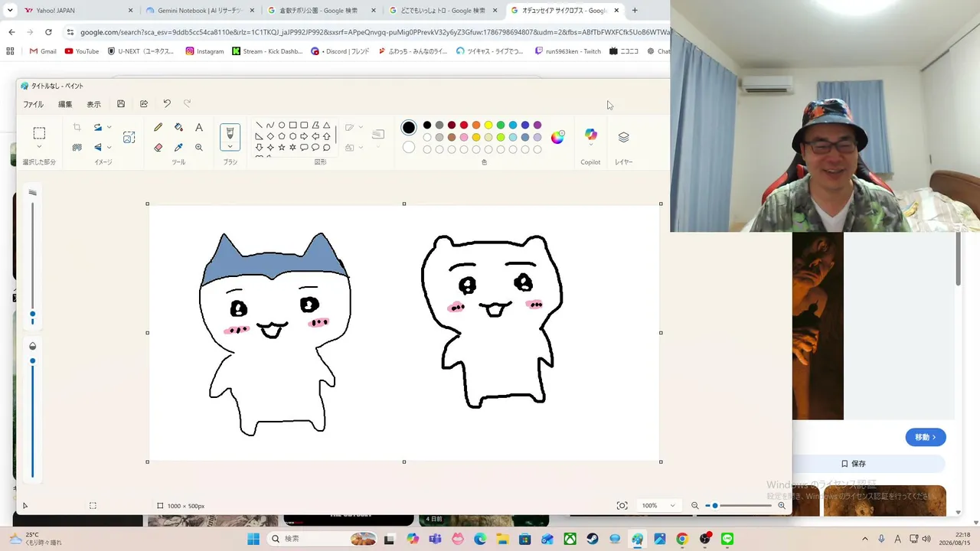Zoom out with the minus magnifier icon
Screen dimensions: 980x551
(x=695, y=506)
